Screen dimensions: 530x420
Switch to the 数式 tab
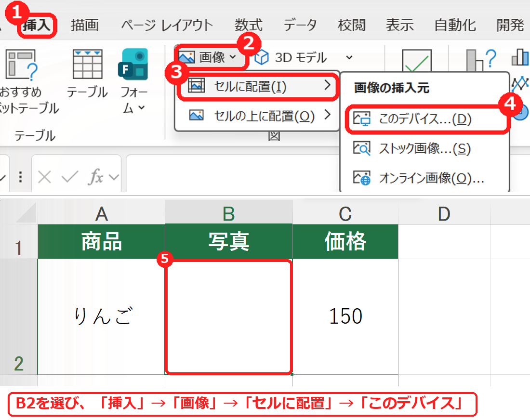[249, 26]
